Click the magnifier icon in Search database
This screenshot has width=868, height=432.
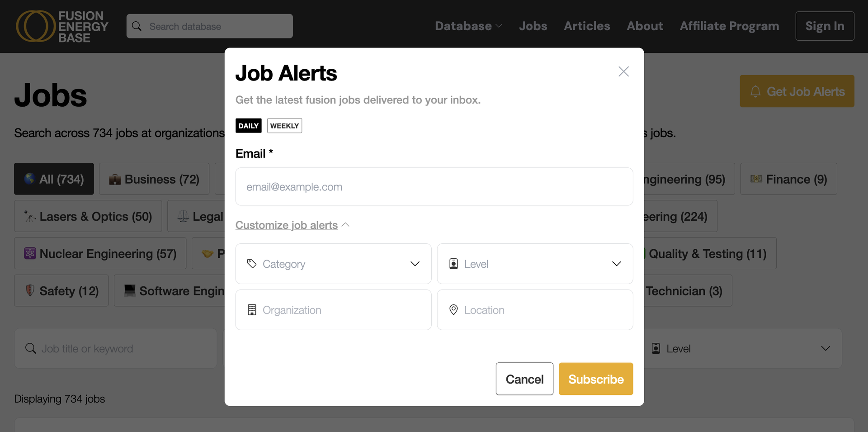pyautogui.click(x=137, y=26)
